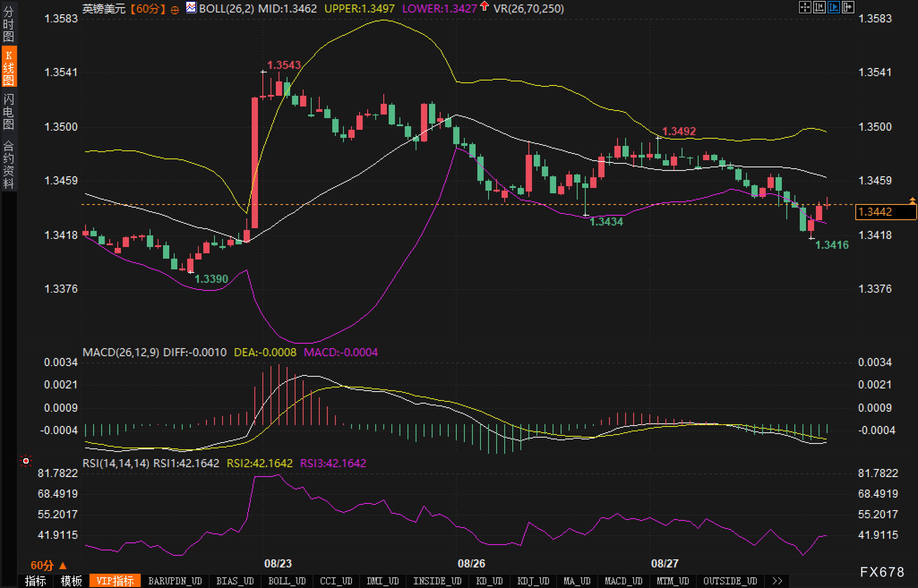Screen dimensions: 918x588
Task: Click the blue highlighted chart play icon
Action: point(833,7)
